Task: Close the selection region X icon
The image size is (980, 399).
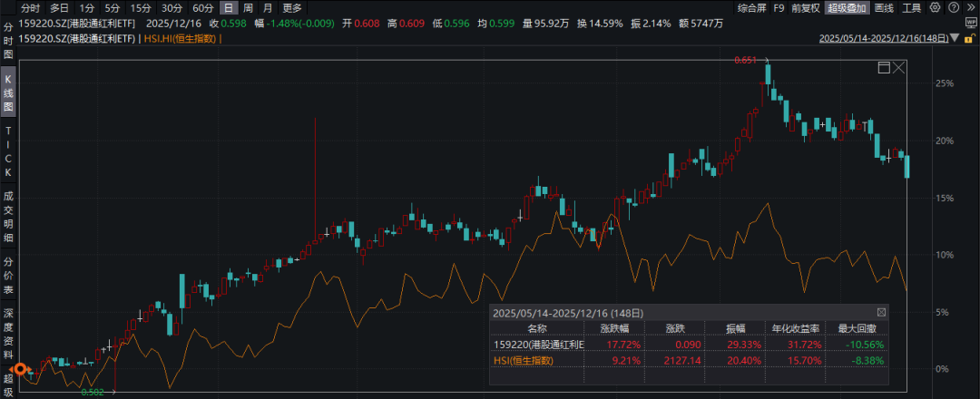Action: [x=899, y=68]
